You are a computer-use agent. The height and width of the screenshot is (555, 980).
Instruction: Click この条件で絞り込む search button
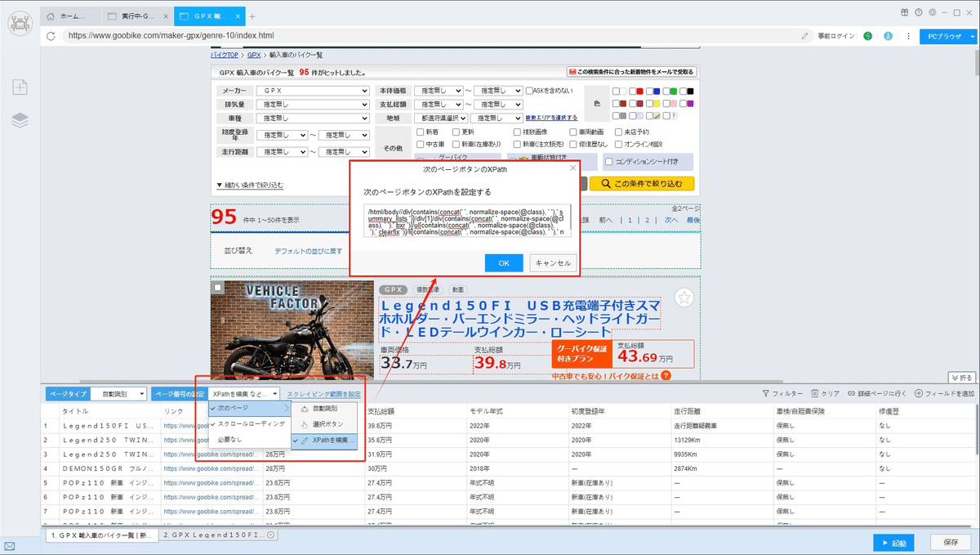[x=642, y=184]
